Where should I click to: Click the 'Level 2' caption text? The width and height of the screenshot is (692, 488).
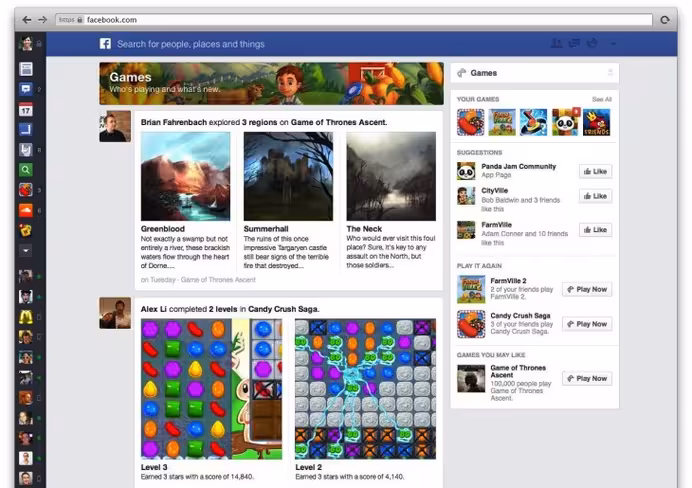click(x=308, y=467)
